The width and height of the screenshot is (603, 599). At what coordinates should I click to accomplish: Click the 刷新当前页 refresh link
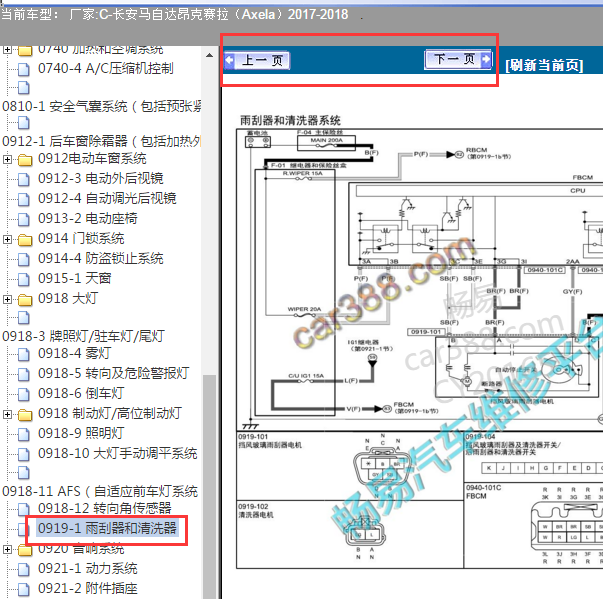click(544, 65)
